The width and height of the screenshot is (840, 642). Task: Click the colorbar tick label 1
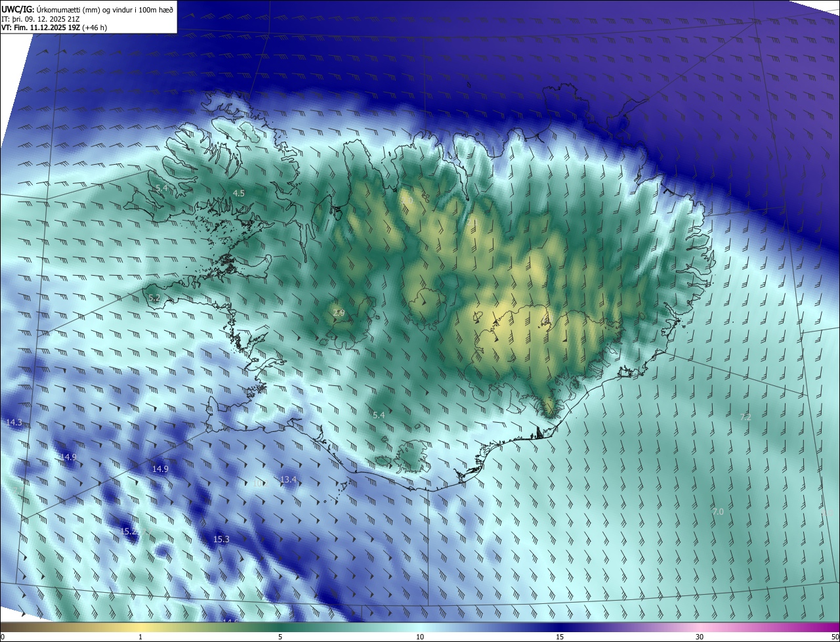(x=140, y=637)
